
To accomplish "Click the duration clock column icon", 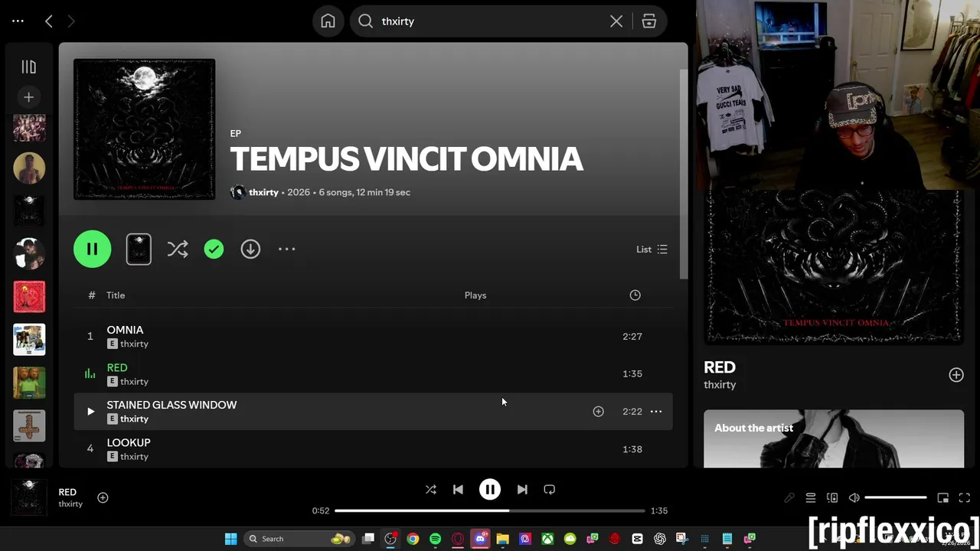I will pyautogui.click(x=635, y=295).
